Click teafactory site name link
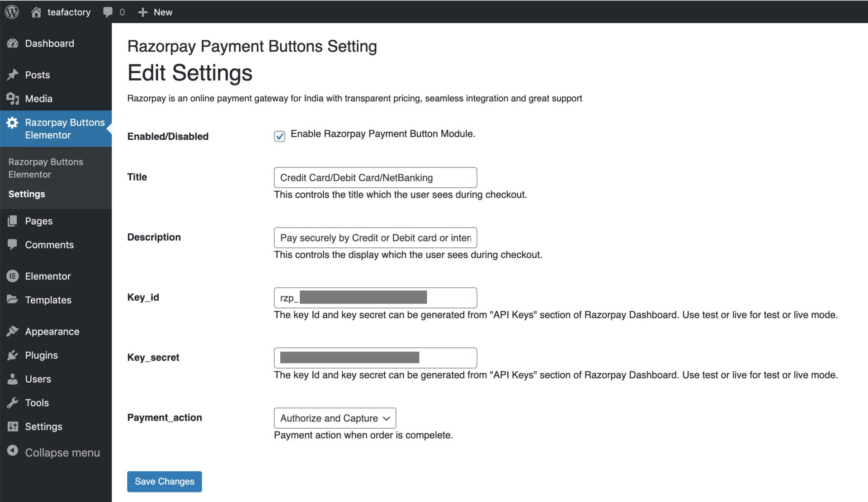 [x=69, y=12]
